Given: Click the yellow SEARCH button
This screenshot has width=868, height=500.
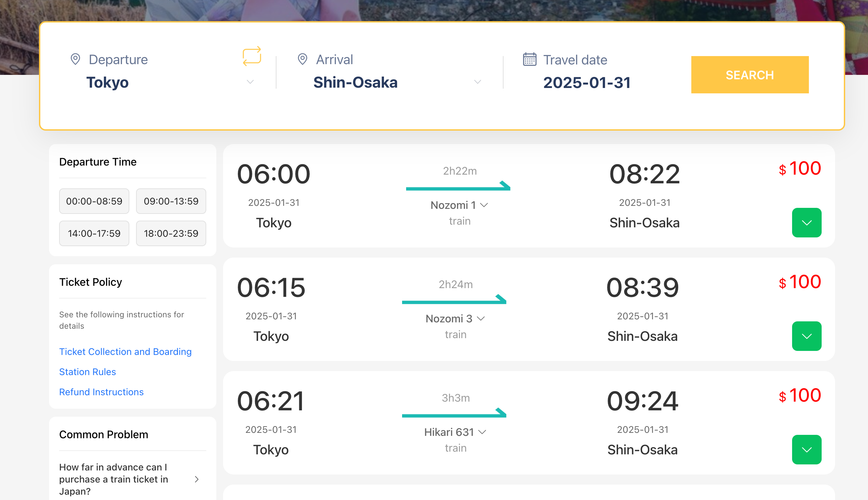Looking at the screenshot, I should (x=749, y=75).
